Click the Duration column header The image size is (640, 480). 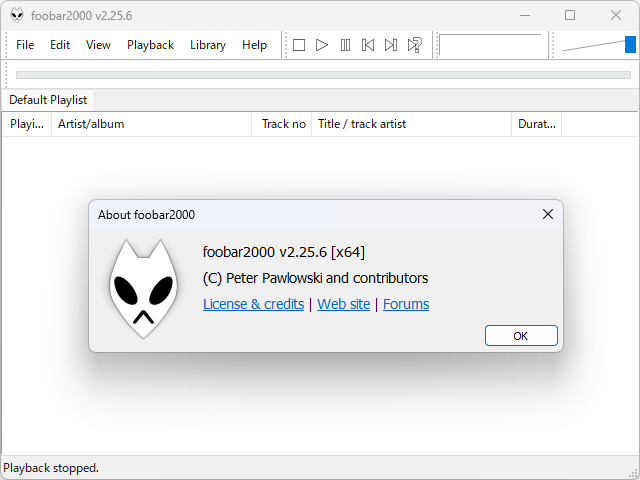537,124
